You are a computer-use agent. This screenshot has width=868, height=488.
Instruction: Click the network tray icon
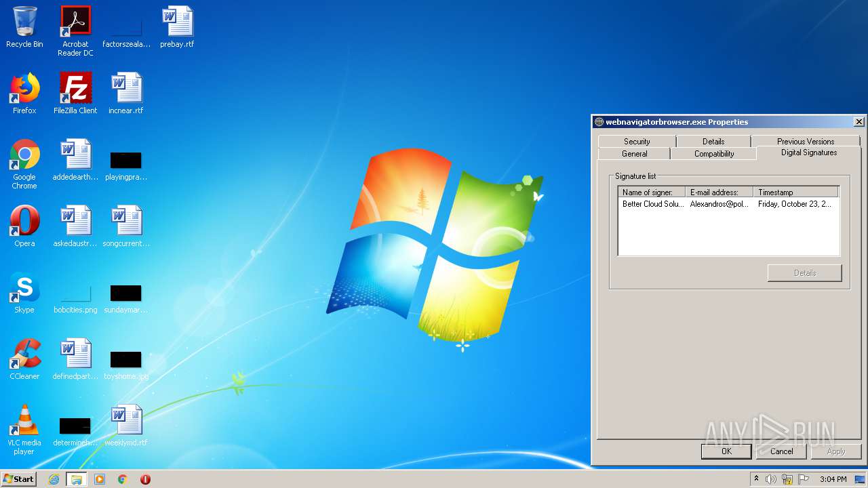coord(787,479)
